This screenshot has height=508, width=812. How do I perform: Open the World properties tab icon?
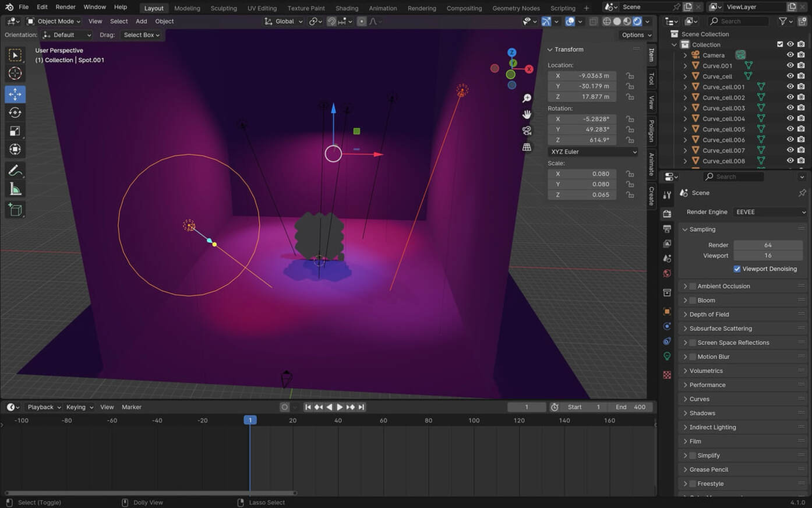coord(667,273)
